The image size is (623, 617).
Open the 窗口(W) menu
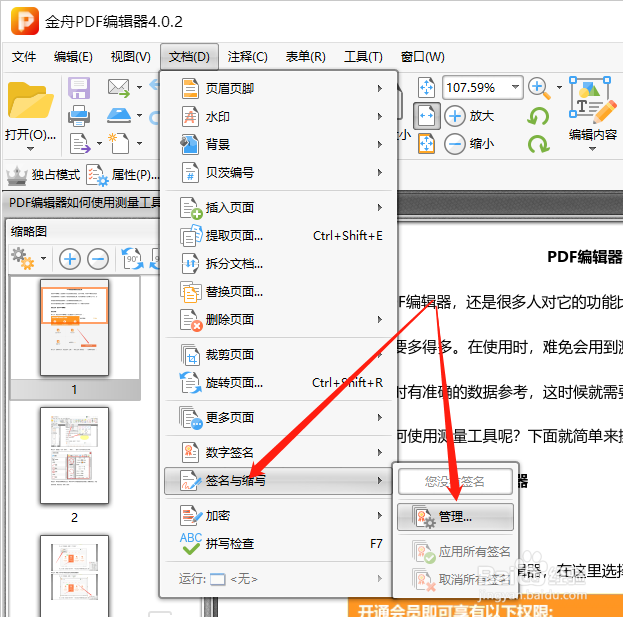click(422, 57)
